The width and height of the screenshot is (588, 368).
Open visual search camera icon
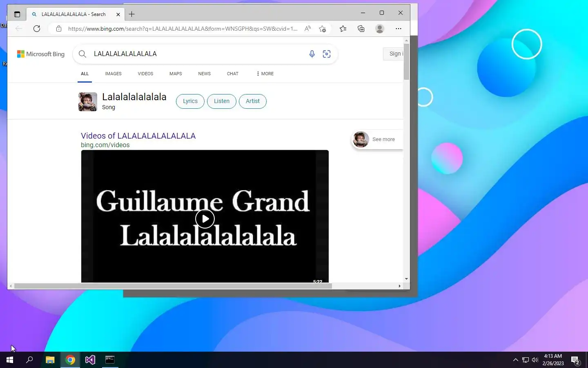coord(327,54)
